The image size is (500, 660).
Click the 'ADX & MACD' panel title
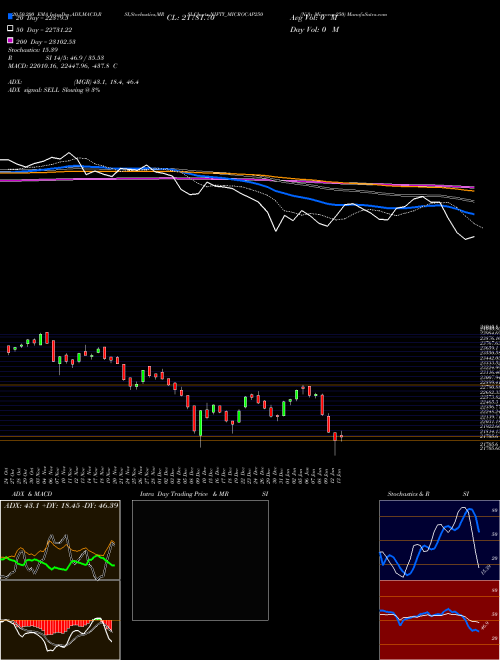pyautogui.click(x=32, y=494)
